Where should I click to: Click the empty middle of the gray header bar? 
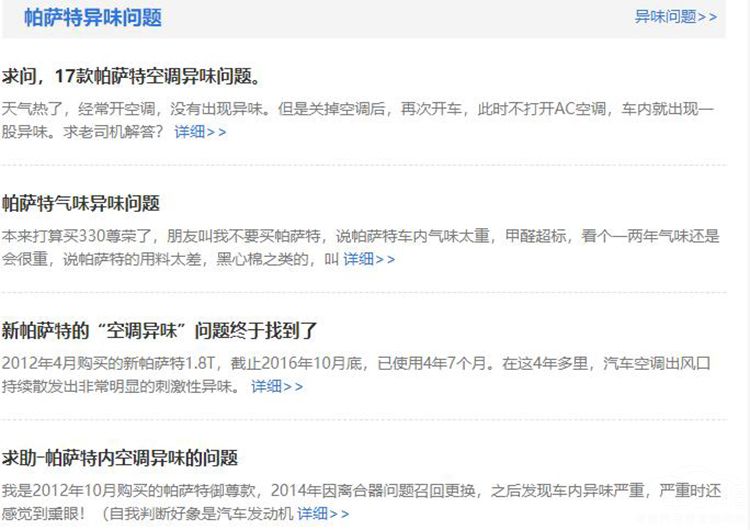tap(400, 18)
